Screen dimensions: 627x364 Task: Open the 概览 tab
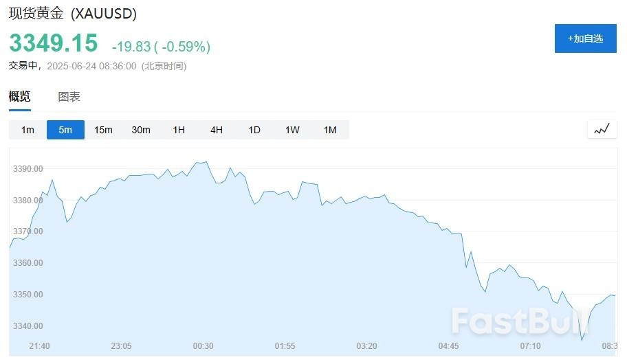click(x=19, y=97)
